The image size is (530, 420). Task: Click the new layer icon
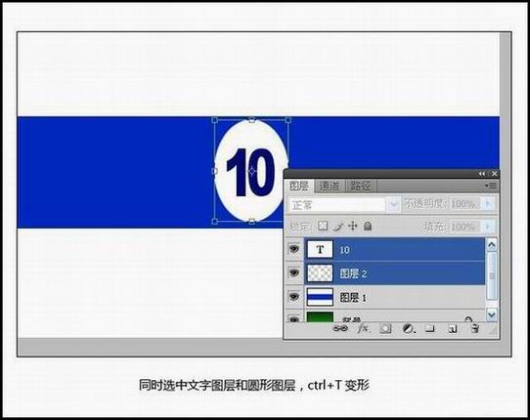(x=452, y=328)
